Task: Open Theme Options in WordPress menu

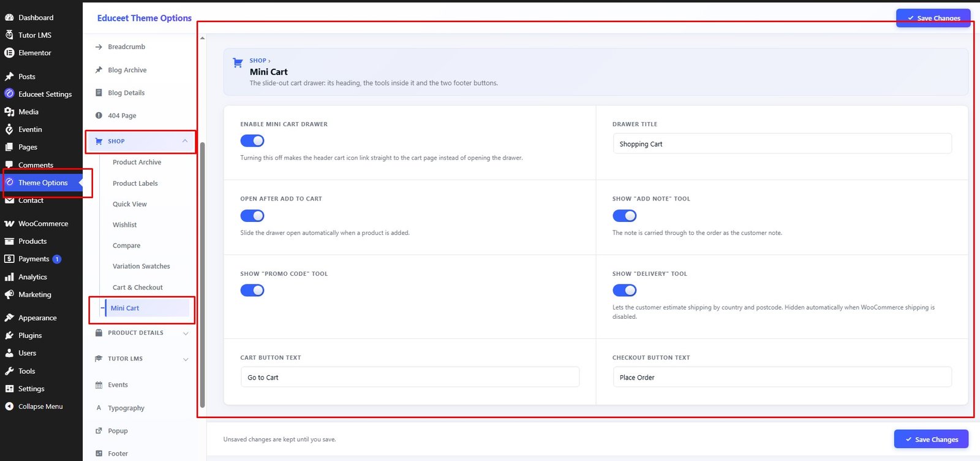Action: click(42, 183)
